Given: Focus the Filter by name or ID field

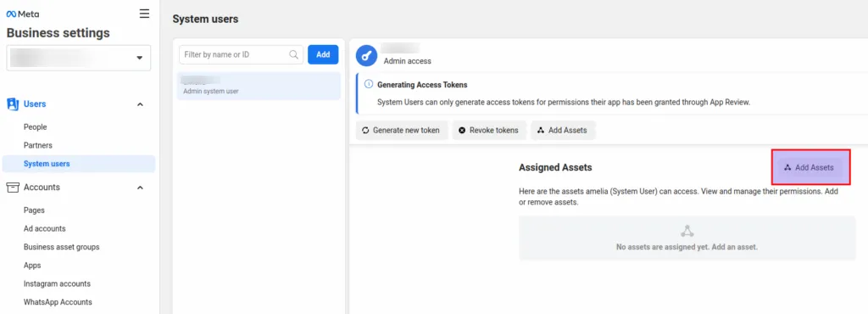Looking at the screenshot, I should 241,54.
